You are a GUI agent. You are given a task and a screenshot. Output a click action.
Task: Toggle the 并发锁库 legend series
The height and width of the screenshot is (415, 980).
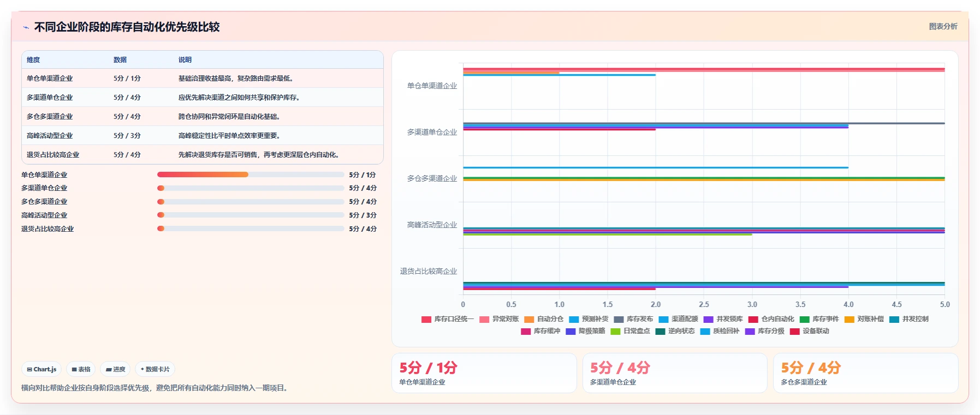coord(723,319)
